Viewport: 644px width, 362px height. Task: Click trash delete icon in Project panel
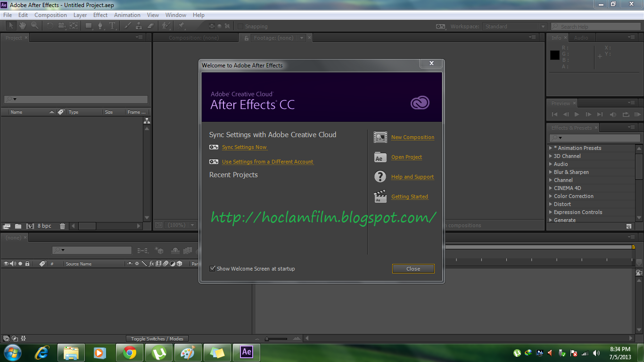tap(62, 226)
